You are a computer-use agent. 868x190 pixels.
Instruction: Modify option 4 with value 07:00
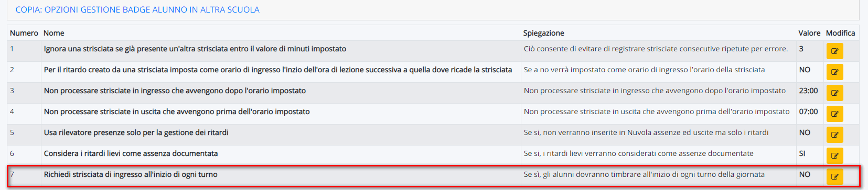point(834,114)
